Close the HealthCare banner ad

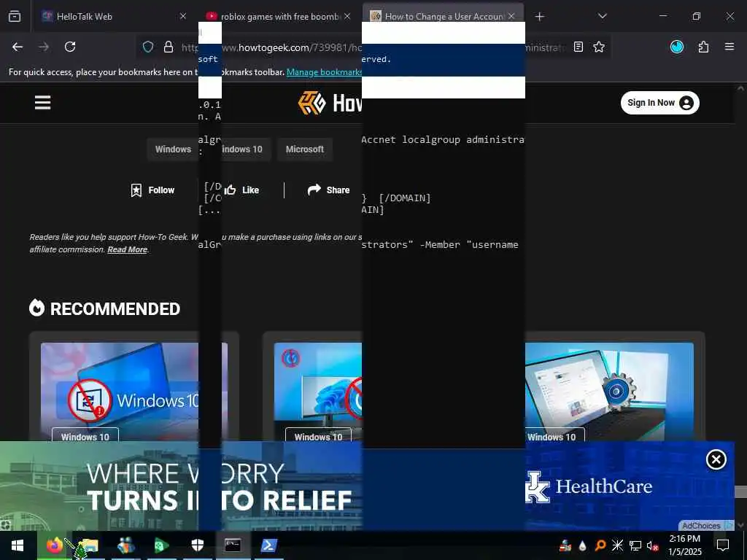pyautogui.click(x=716, y=459)
